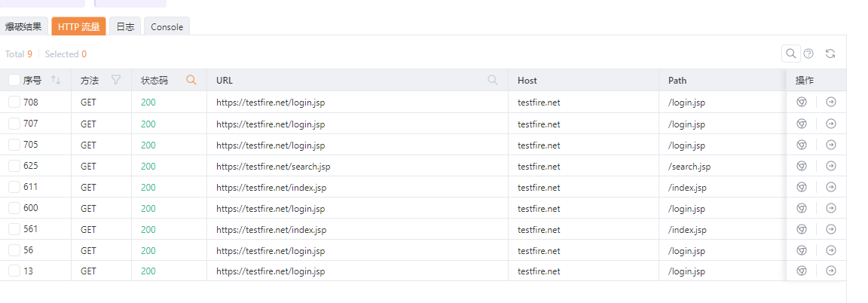Sort by sequence number arrows

pos(55,80)
